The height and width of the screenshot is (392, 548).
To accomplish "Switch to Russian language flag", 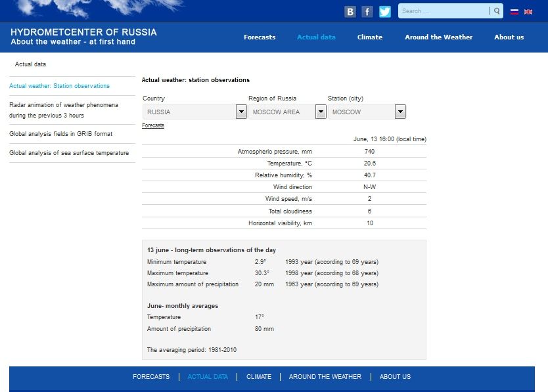I will (514, 12).
